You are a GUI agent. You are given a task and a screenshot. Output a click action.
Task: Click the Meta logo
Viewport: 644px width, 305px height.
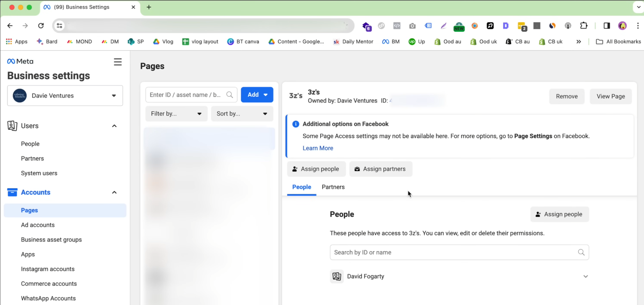coord(20,61)
